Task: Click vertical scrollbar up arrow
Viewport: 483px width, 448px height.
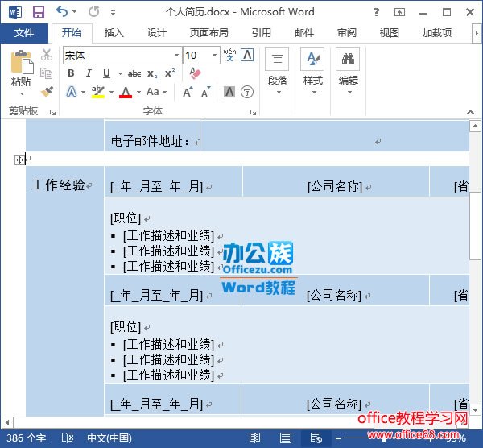Action: click(475, 126)
